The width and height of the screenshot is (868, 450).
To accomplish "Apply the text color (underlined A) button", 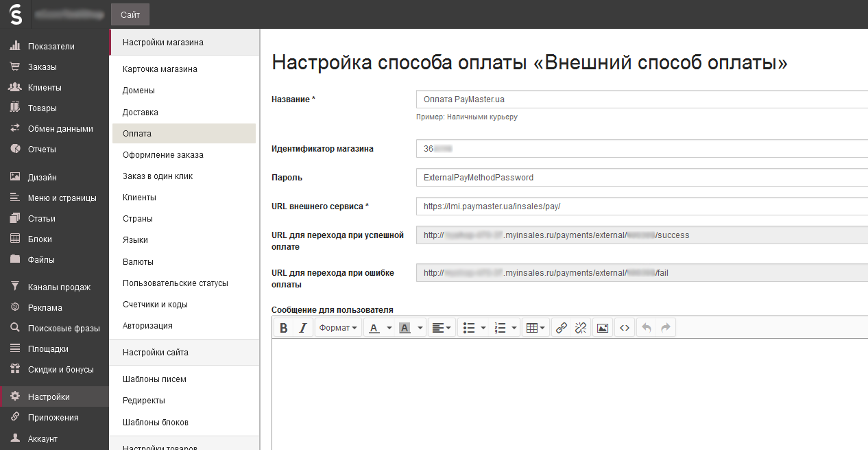I will point(374,328).
